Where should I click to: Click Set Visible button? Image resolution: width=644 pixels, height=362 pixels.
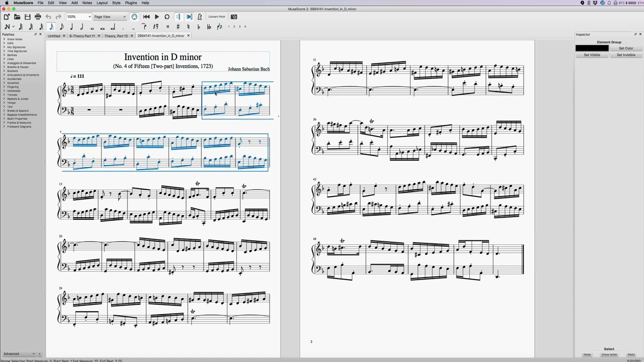(x=592, y=55)
